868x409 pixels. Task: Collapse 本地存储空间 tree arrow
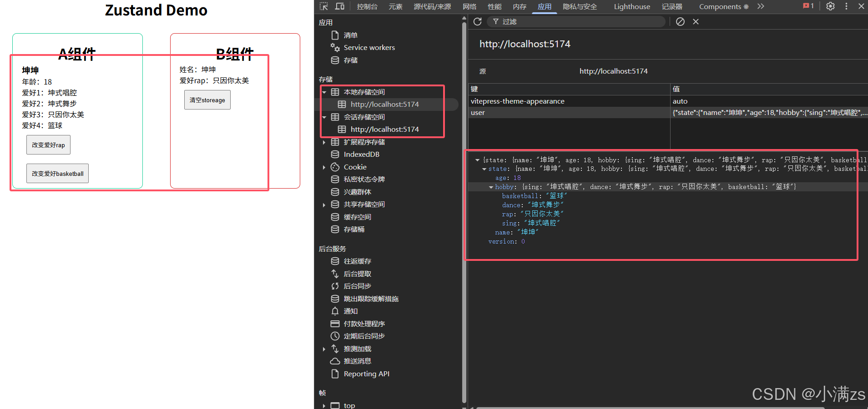click(324, 92)
